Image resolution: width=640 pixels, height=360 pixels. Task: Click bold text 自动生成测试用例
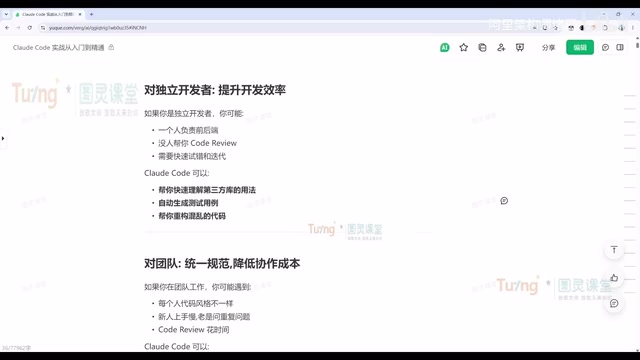tap(188, 203)
